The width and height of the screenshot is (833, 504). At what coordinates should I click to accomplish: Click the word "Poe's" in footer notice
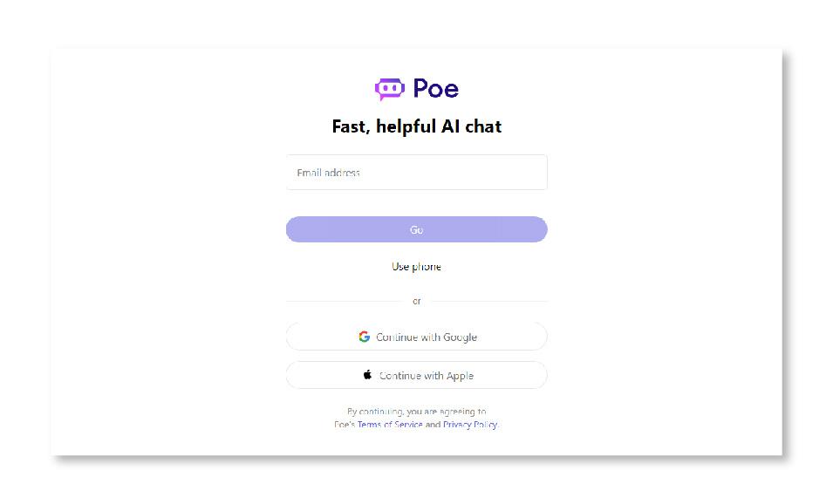[x=345, y=425]
